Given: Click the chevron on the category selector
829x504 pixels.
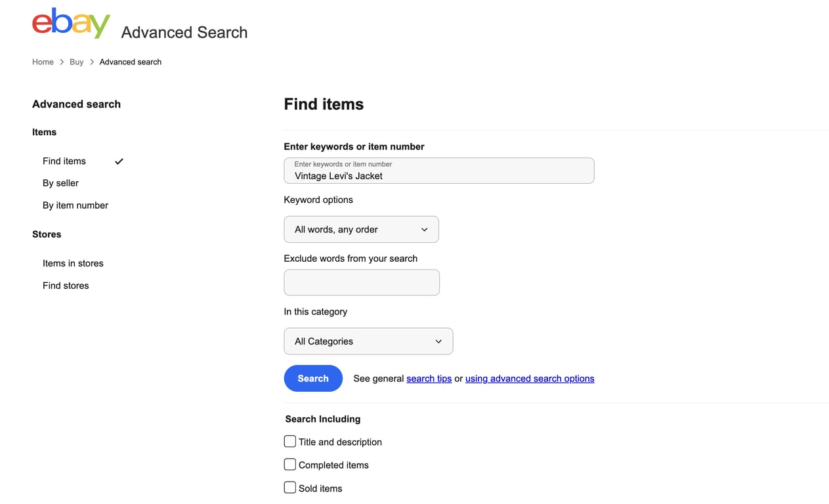Looking at the screenshot, I should point(438,341).
